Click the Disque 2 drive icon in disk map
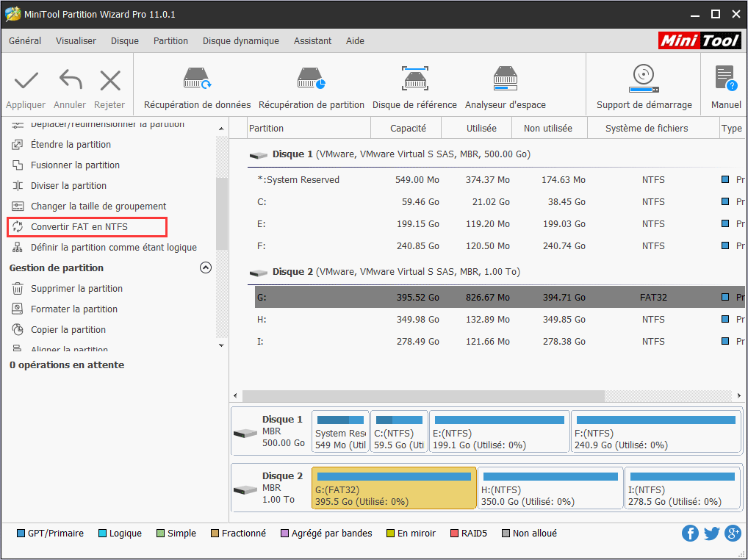This screenshot has width=748, height=560. pyautogui.click(x=245, y=489)
